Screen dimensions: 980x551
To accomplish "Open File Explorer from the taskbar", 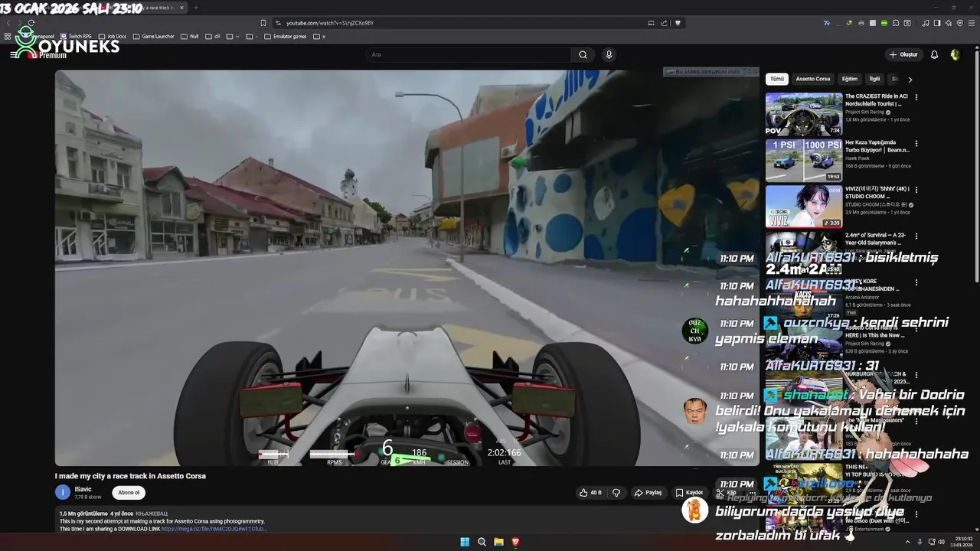I will [x=498, y=542].
